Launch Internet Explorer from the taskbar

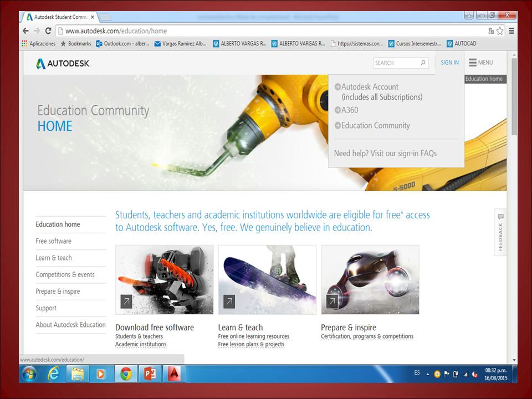54,374
